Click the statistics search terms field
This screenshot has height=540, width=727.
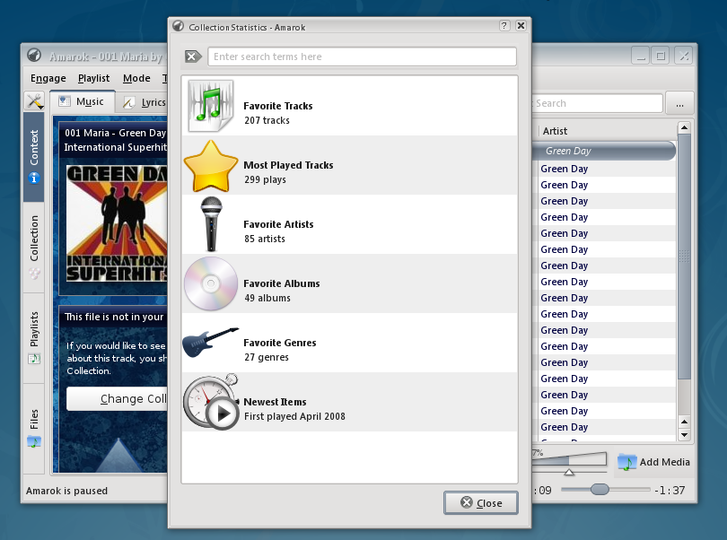pyautogui.click(x=362, y=57)
